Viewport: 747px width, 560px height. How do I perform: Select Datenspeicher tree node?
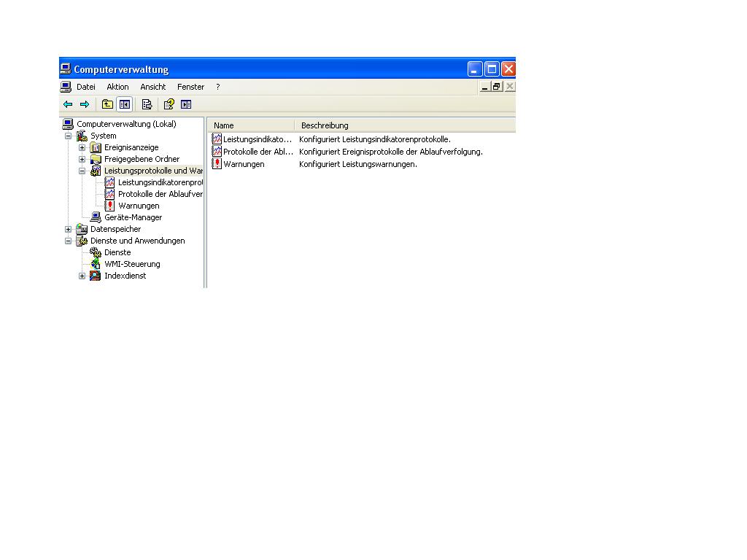[x=116, y=229]
